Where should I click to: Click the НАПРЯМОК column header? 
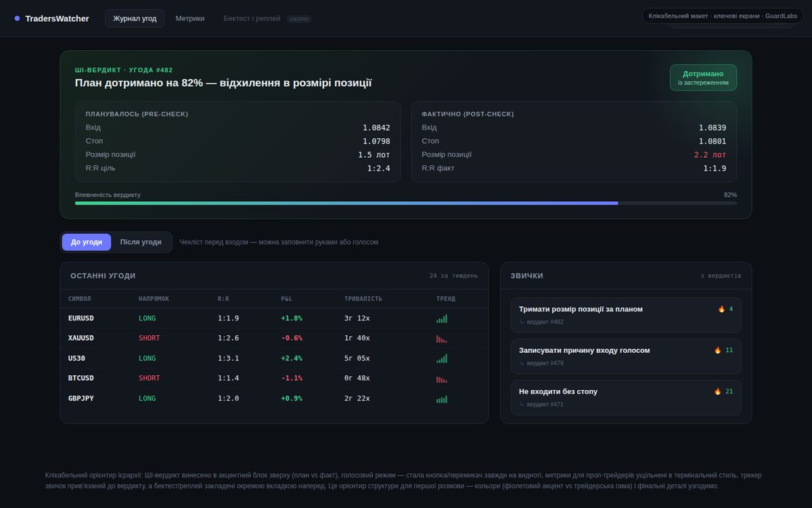tap(154, 299)
